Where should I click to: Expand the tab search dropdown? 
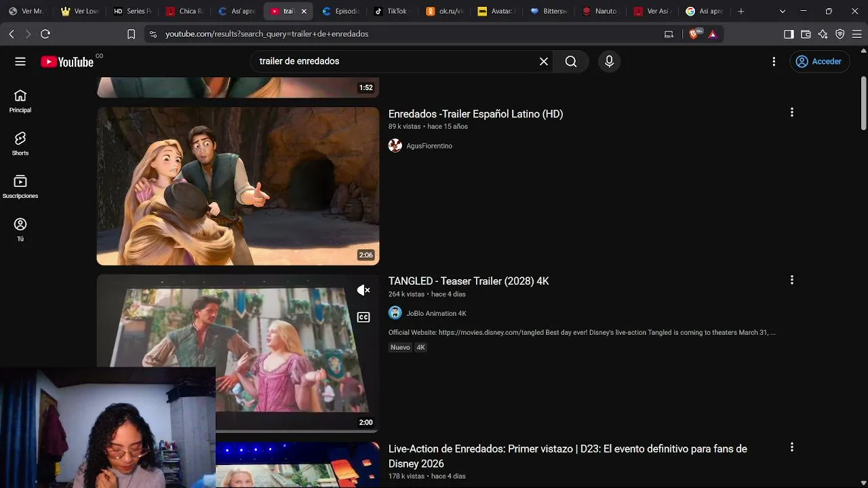click(783, 12)
